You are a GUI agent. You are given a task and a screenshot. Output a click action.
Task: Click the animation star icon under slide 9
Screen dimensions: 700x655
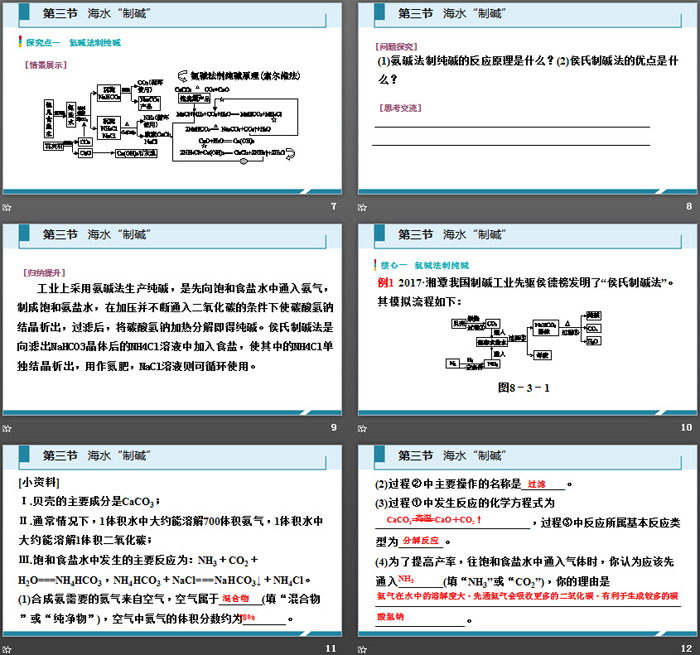click(x=7, y=429)
